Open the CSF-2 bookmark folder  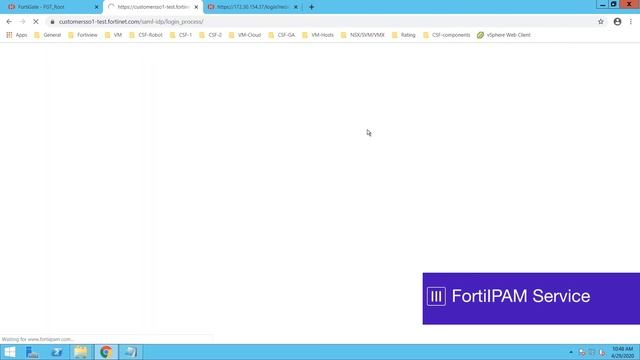[211, 35]
